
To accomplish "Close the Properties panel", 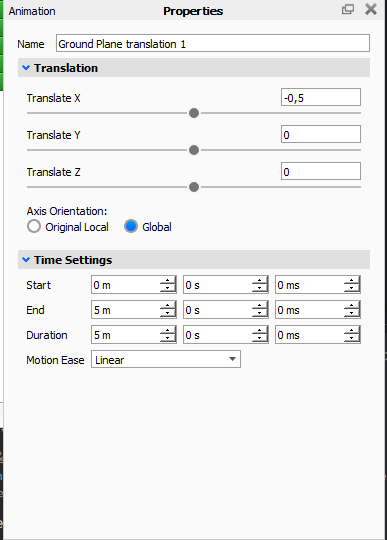I will (371, 9).
